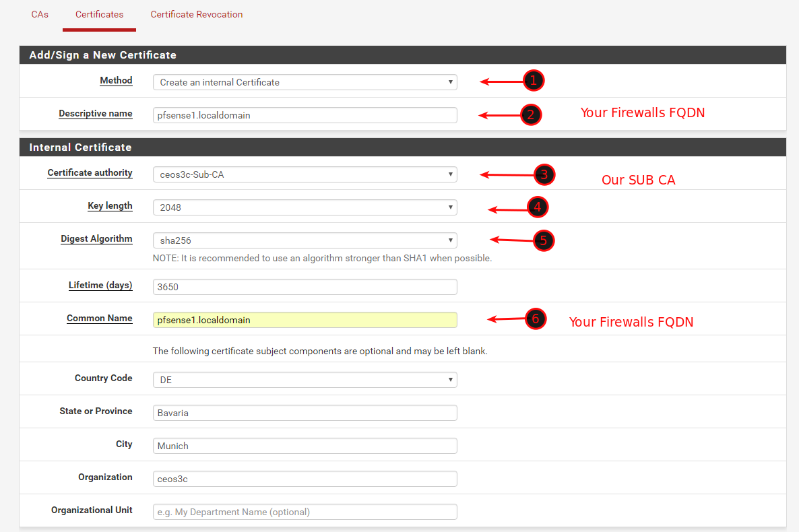
Task: Expand the Key length dropdown
Action: 305,207
